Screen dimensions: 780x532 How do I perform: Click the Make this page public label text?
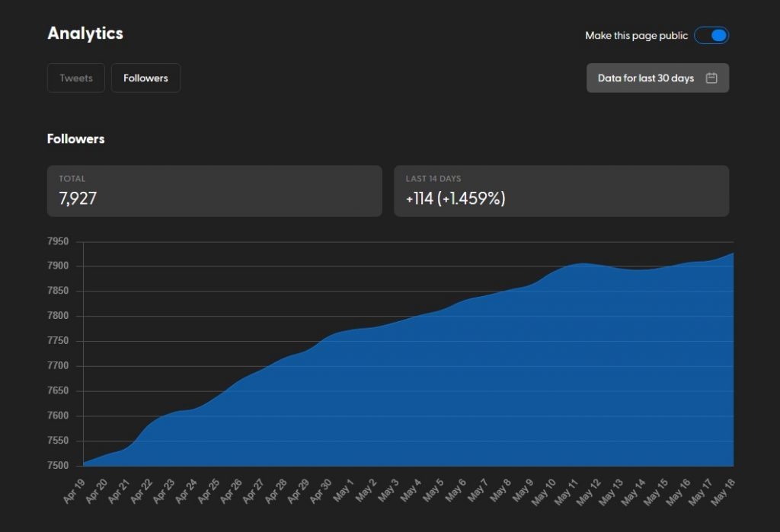tap(636, 36)
